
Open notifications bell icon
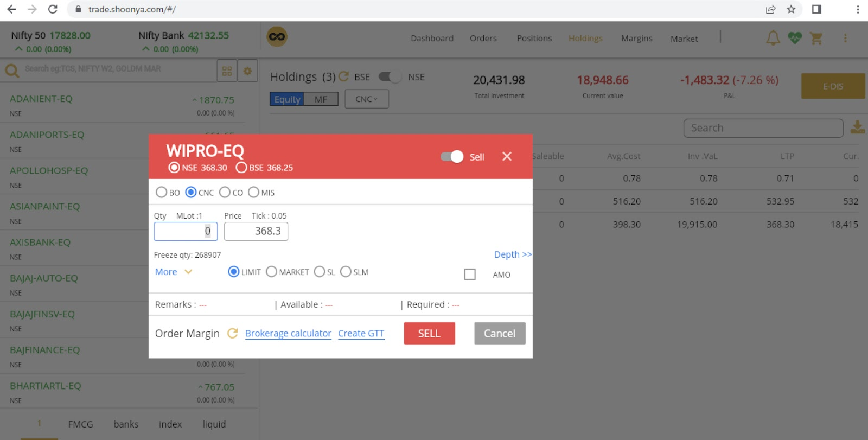click(773, 38)
